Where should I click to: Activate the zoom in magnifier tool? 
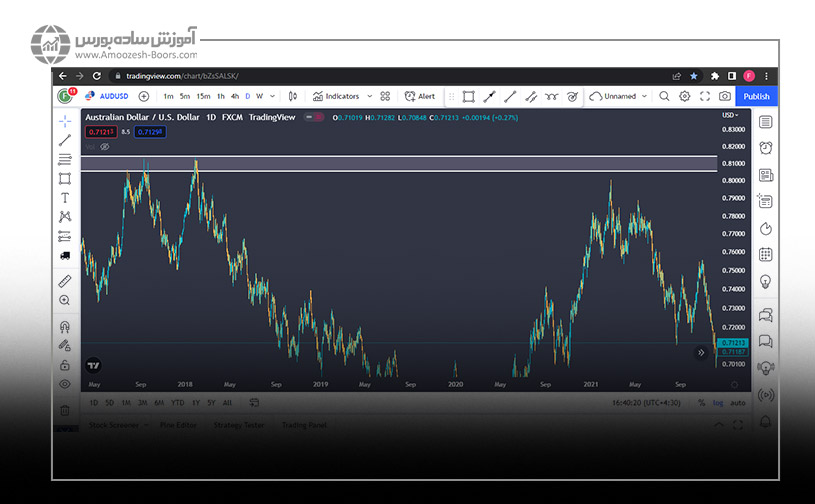tap(65, 300)
